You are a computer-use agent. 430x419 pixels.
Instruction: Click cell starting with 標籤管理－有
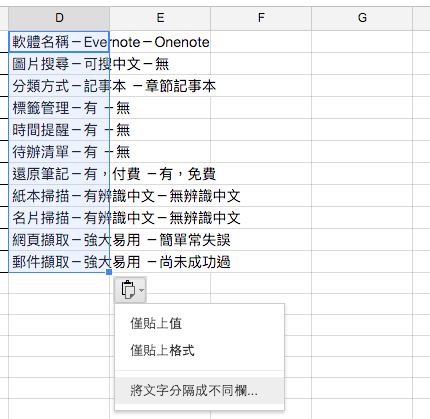click(59, 107)
